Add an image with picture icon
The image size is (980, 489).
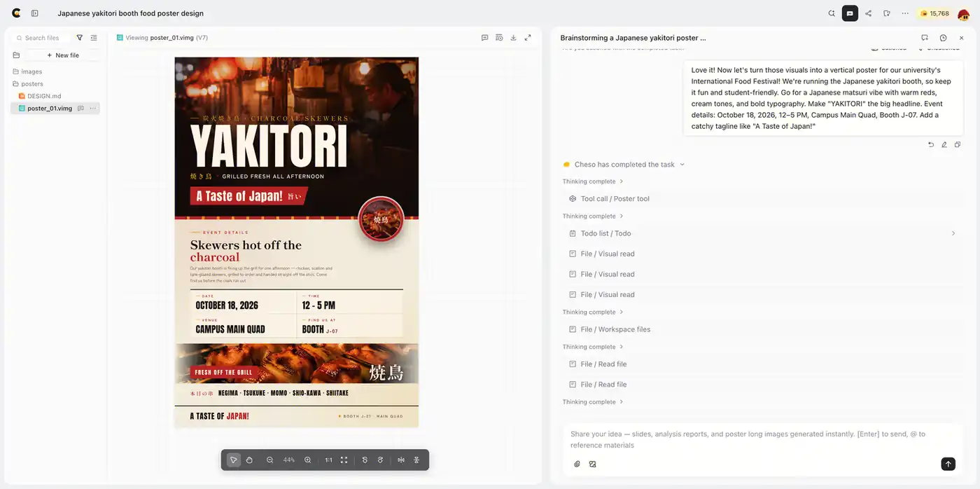(x=593, y=464)
